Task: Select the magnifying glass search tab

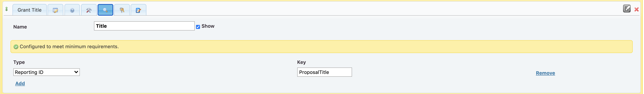Action: point(105,10)
